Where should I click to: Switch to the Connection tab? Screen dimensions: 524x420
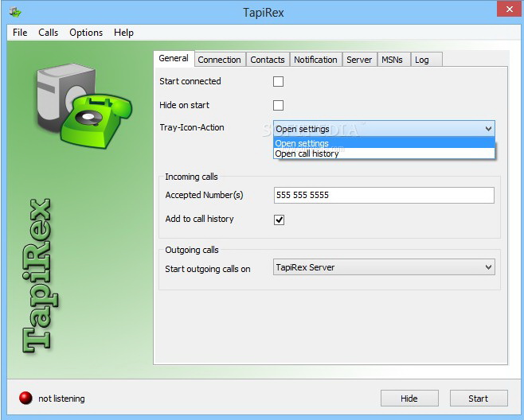click(x=219, y=60)
